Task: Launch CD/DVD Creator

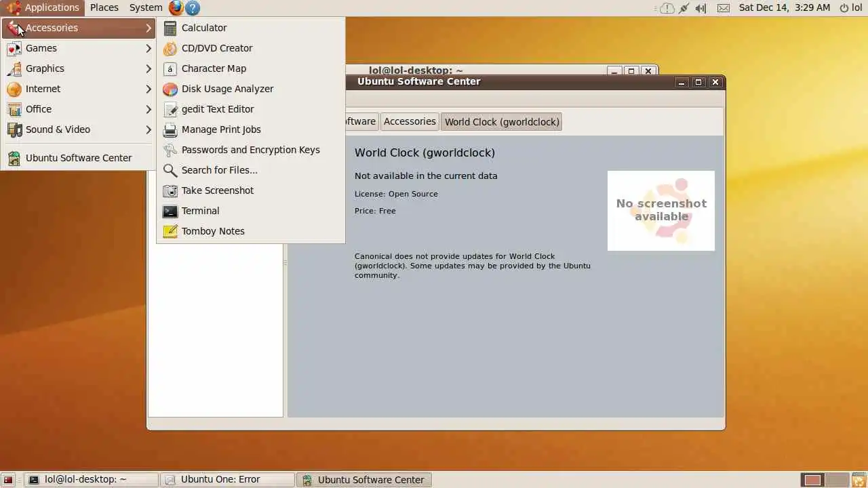Action: pos(250,48)
